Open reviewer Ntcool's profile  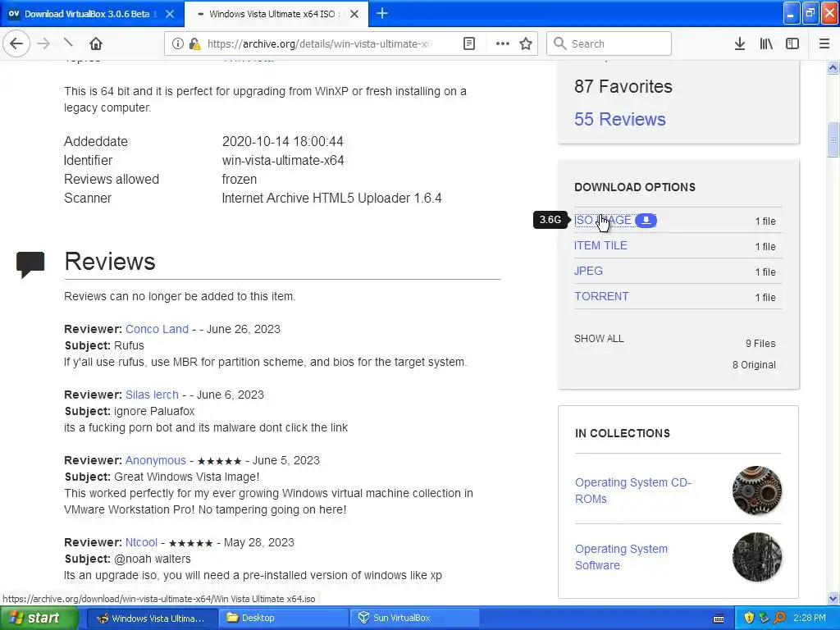(x=141, y=542)
